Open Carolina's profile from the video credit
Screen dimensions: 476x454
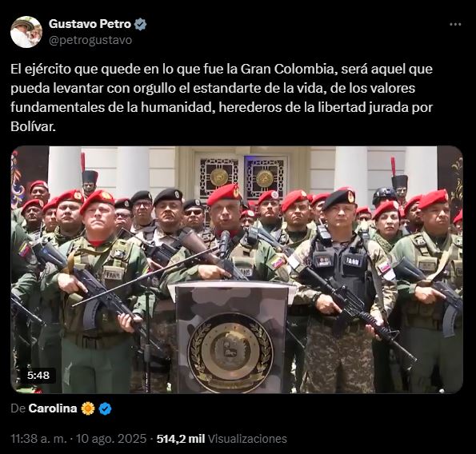pos(53,408)
